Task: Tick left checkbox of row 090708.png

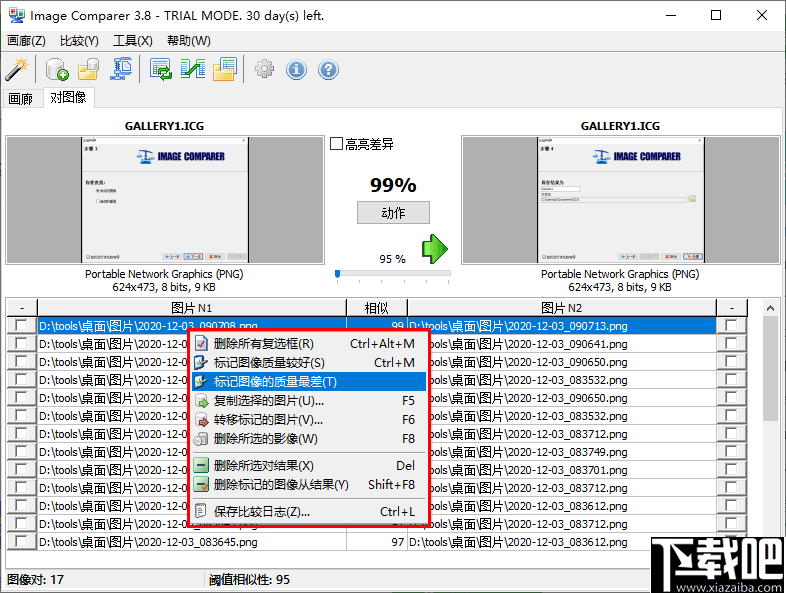Action: [x=21, y=326]
